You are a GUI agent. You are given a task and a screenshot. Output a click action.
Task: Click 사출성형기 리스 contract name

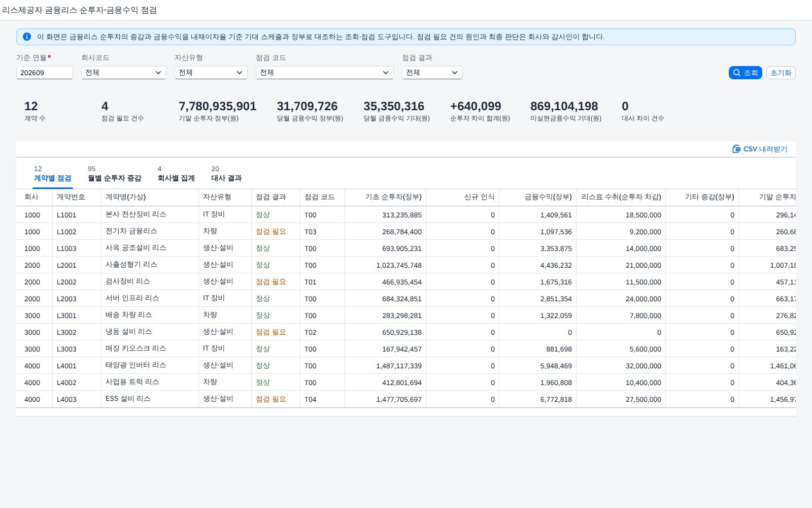tap(131, 265)
